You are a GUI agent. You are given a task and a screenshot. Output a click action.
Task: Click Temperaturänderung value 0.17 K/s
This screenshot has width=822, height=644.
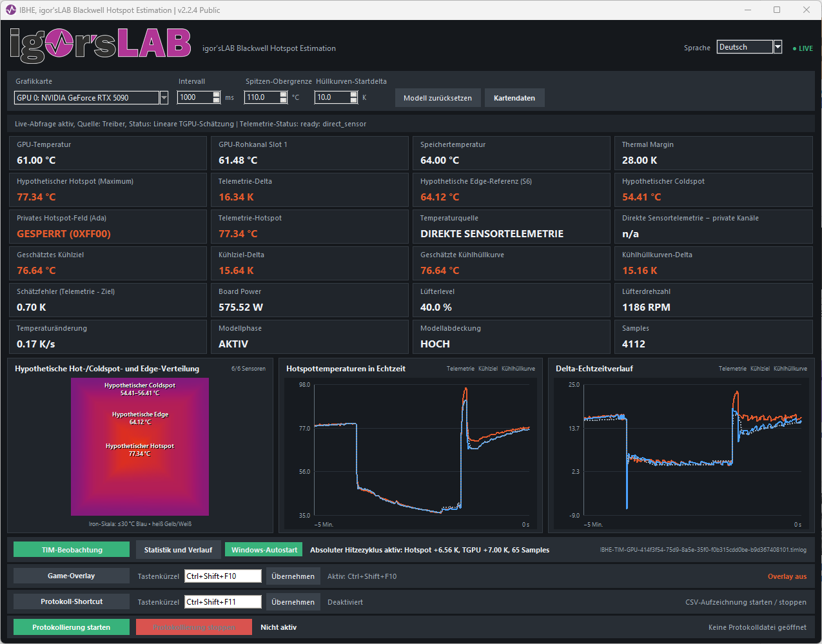click(x=36, y=344)
